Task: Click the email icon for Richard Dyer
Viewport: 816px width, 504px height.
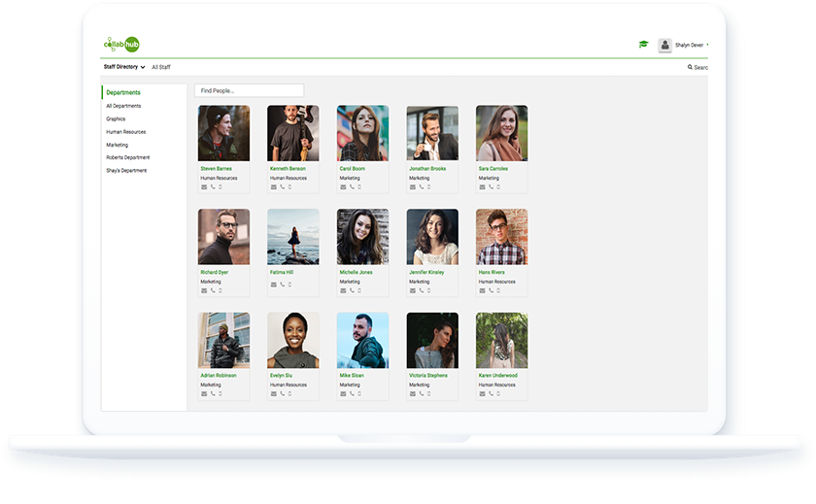Action: tap(204, 290)
